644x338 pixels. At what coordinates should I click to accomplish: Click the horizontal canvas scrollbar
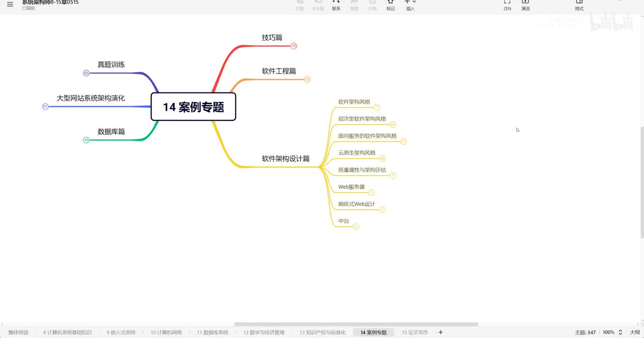pos(356,324)
